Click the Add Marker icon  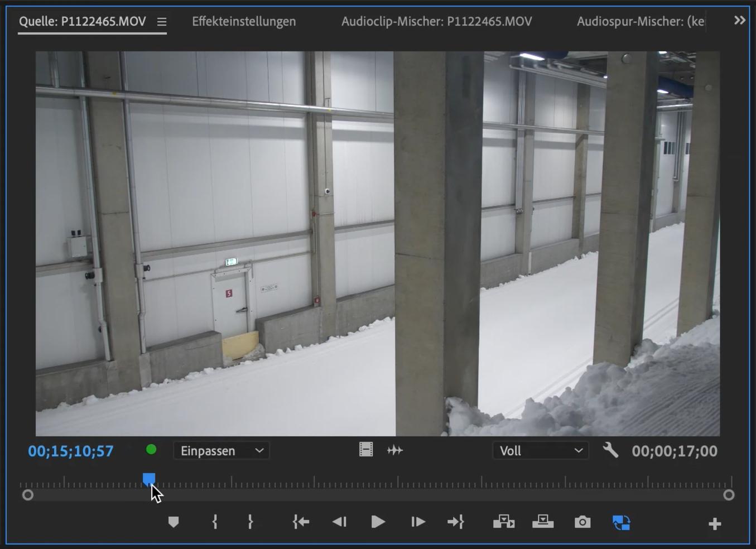[x=174, y=522]
